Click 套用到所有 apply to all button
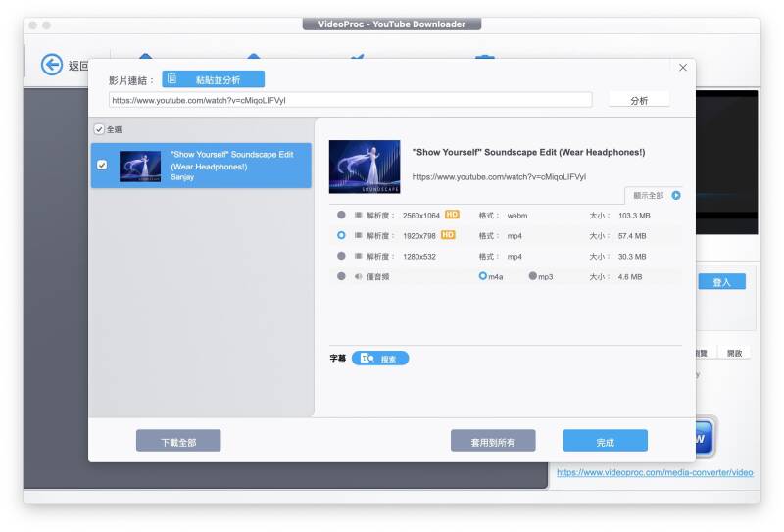Image resolution: width=784 pixels, height=532 pixels. click(493, 441)
